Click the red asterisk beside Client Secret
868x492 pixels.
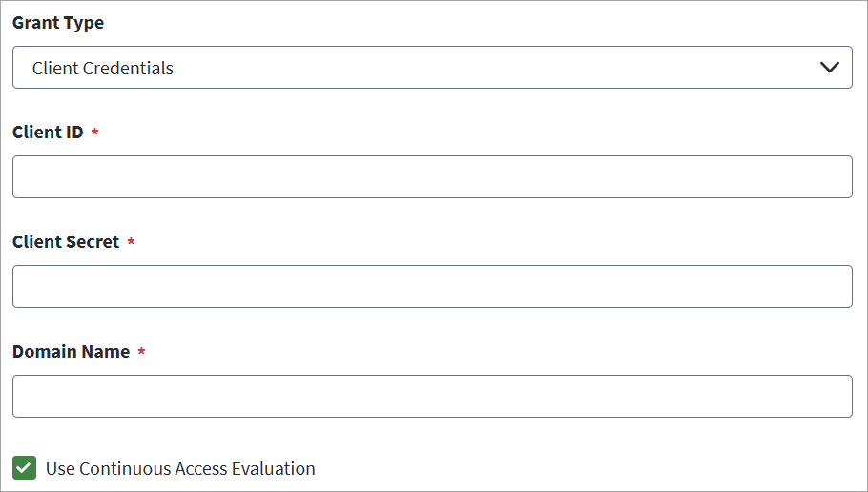point(131,241)
